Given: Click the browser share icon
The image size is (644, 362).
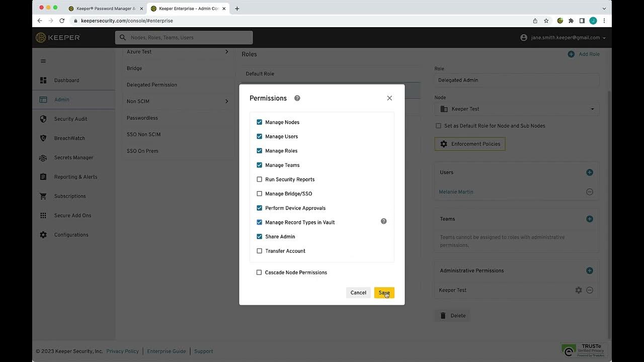Looking at the screenshot, I should (x=535, y=21).
